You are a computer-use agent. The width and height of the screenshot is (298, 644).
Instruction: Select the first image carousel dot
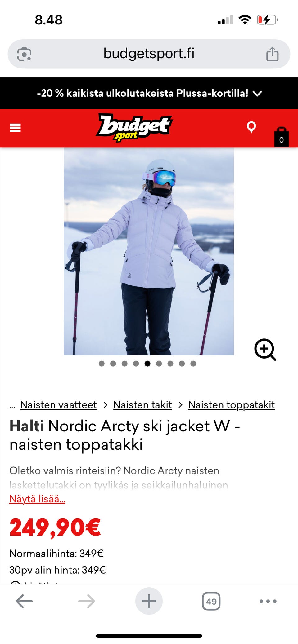(102, 364)
